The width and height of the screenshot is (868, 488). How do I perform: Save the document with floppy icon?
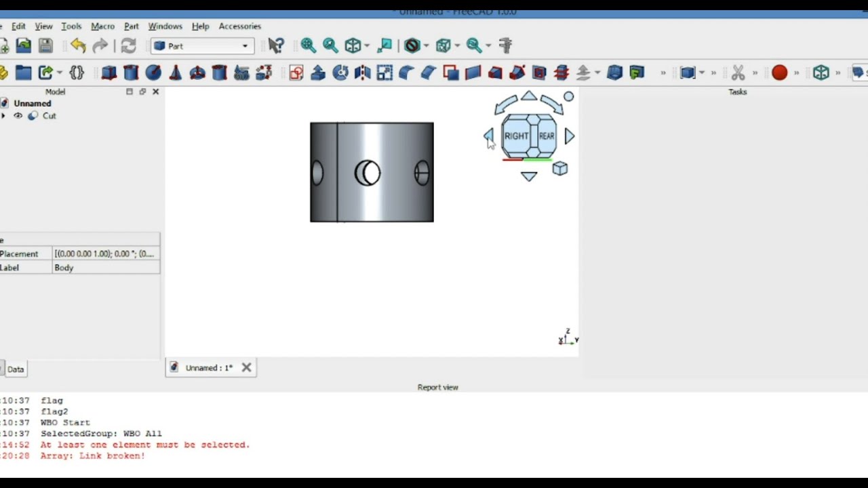click(45, 45)
